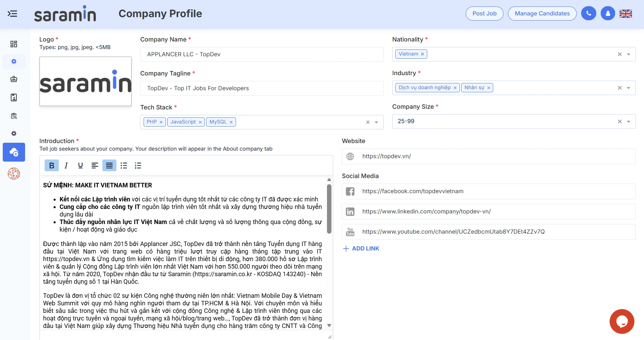Open the briefcase jobs icon in sidebar
Screen dimensions: 644x340
click(x=14, y=79)
